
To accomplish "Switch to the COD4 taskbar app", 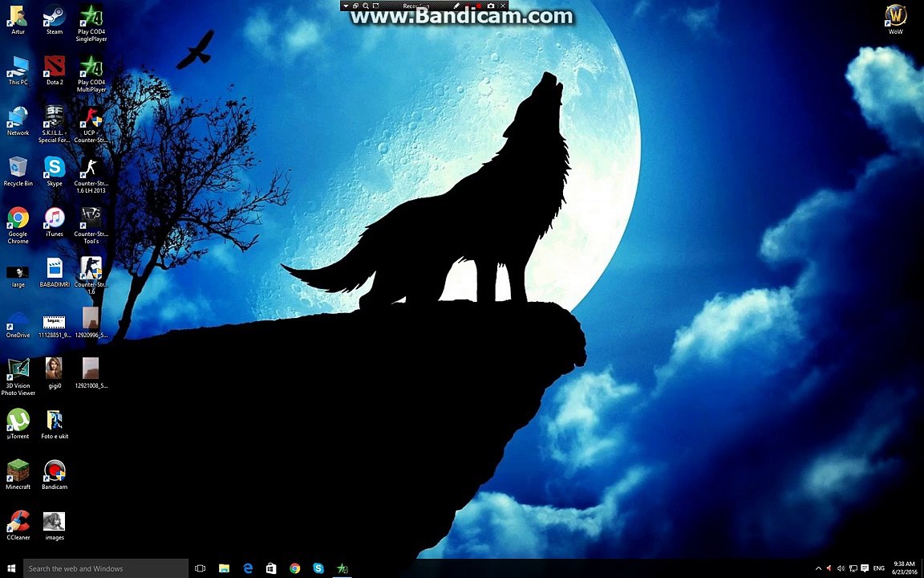I will point(342,568).
